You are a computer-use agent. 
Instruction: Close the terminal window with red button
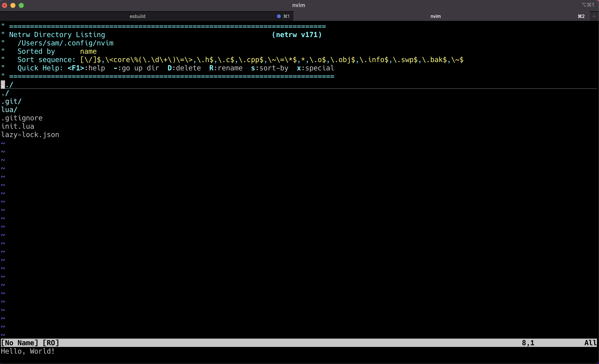(5, 5)
